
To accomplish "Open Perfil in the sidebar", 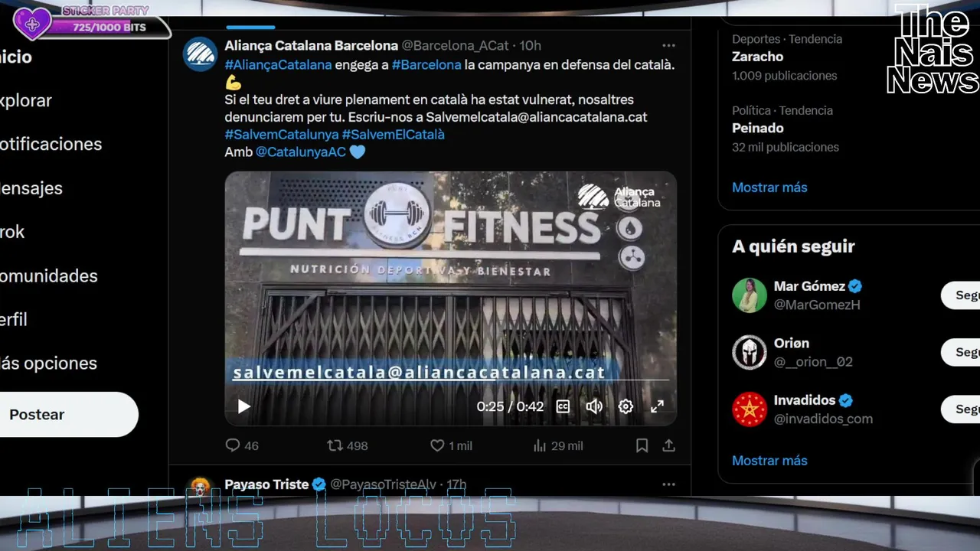I will (x=14, y=319).
